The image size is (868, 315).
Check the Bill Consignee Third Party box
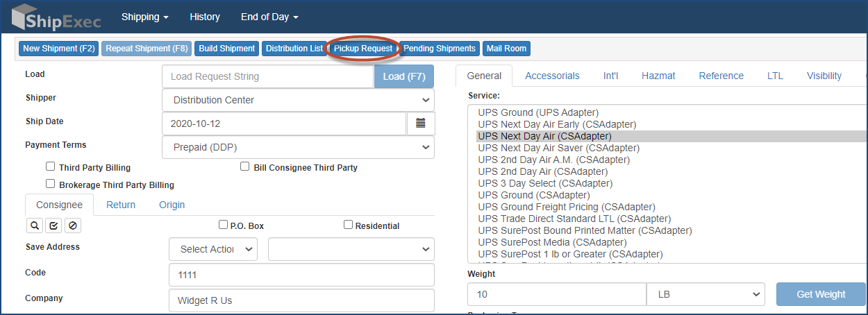coord(244,167)
